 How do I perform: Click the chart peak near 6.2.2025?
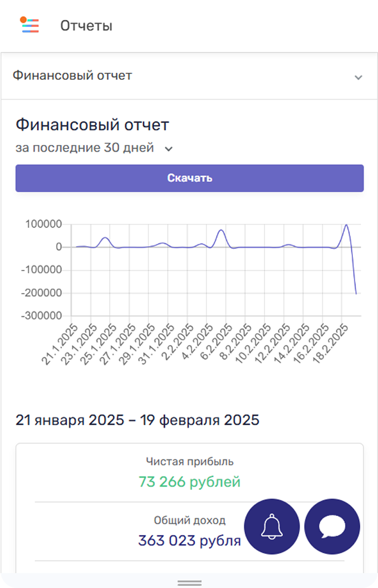221,230
